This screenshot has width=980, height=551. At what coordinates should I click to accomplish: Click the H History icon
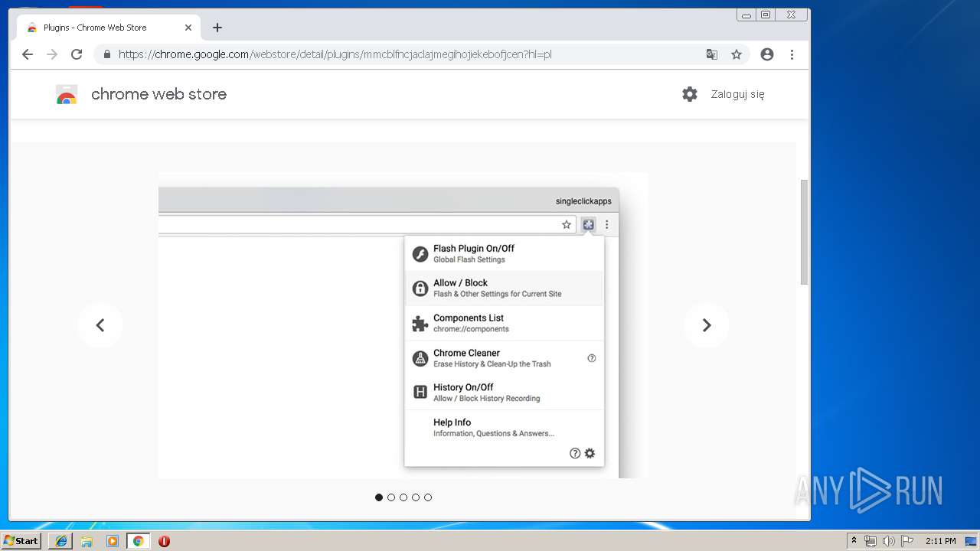click(x=420, y=393)
